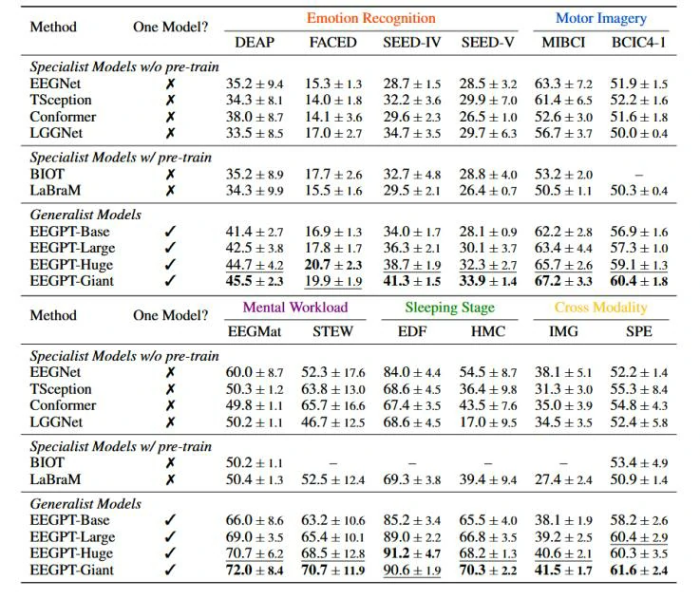Click the check mark for EEGPT-Giant in upper table

(170, 280)
